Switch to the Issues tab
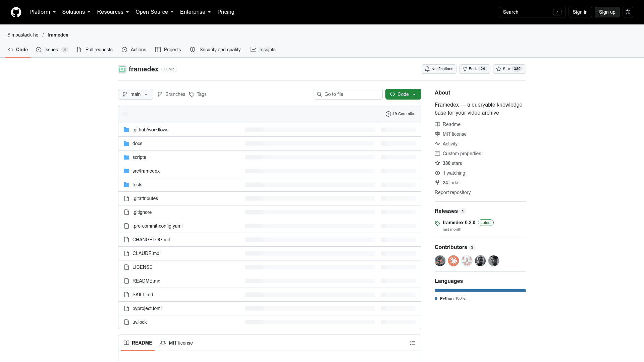The image size is (644, 362). 52,50
